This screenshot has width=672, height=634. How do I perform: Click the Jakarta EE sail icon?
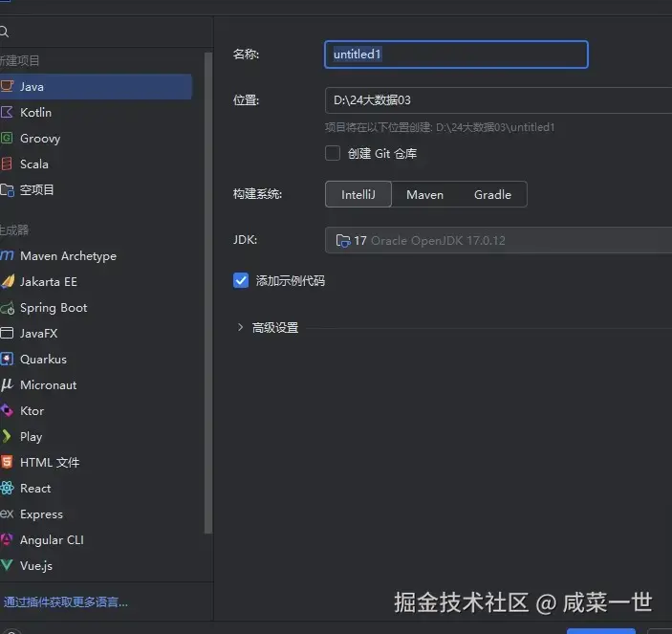8,281
